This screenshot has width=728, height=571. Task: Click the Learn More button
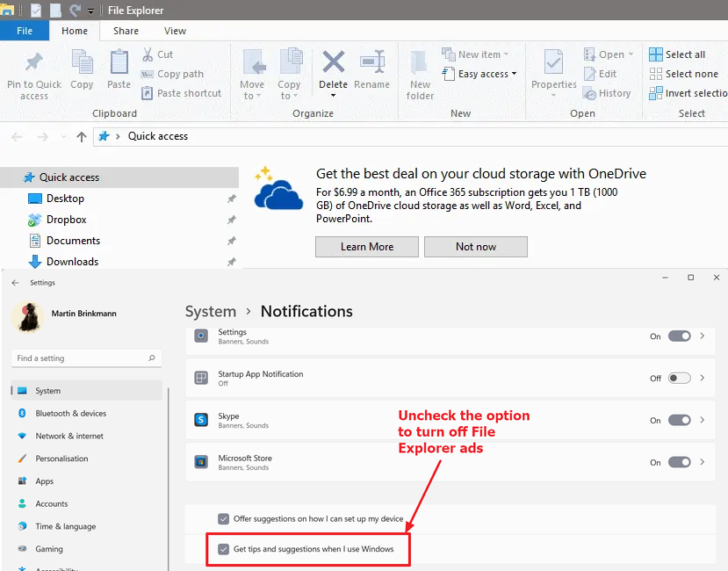(367, 247)
